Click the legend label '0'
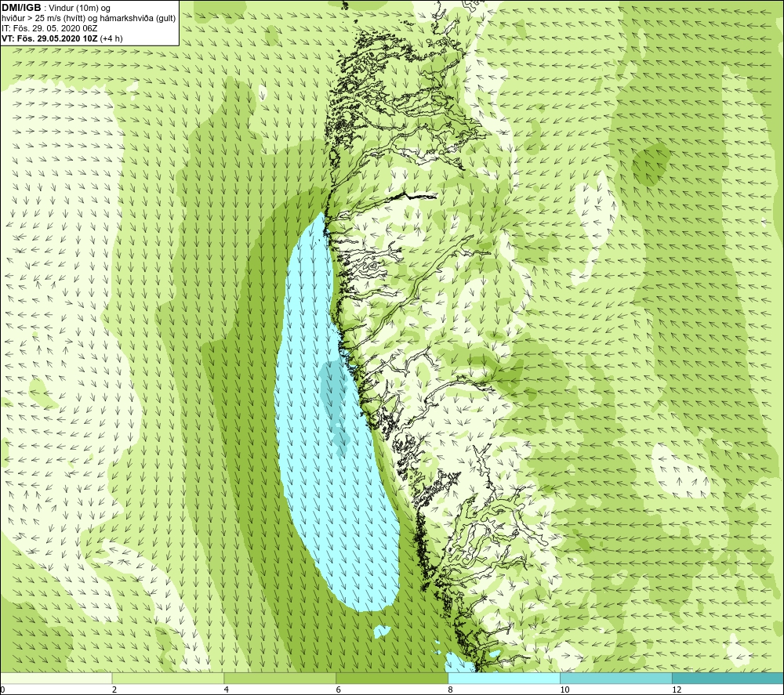Viewport: 784px width, 695px height. pos(2,690)
